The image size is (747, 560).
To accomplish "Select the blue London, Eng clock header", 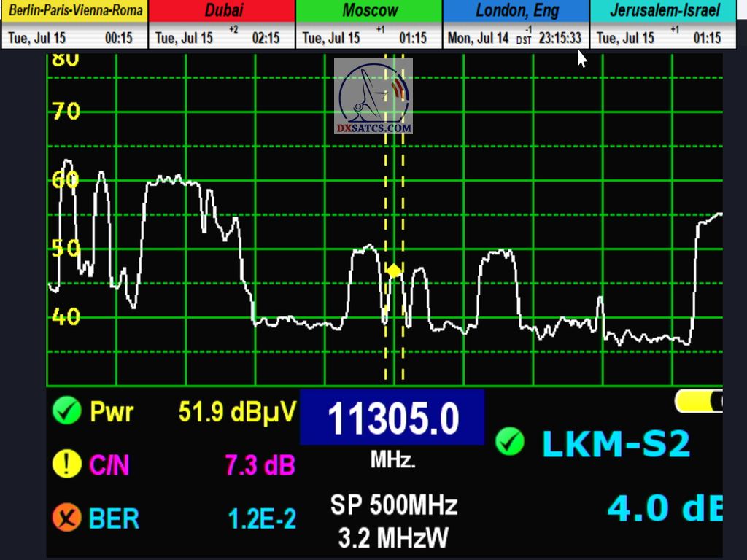I will click(x=516, y=11).
